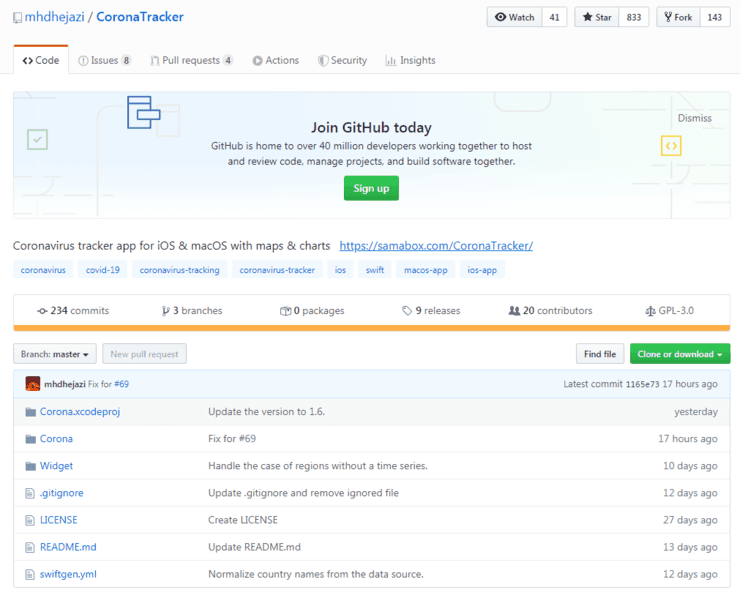Click the Security shield icon
Viewport: 740px width, 590px height.
[323, 61]
